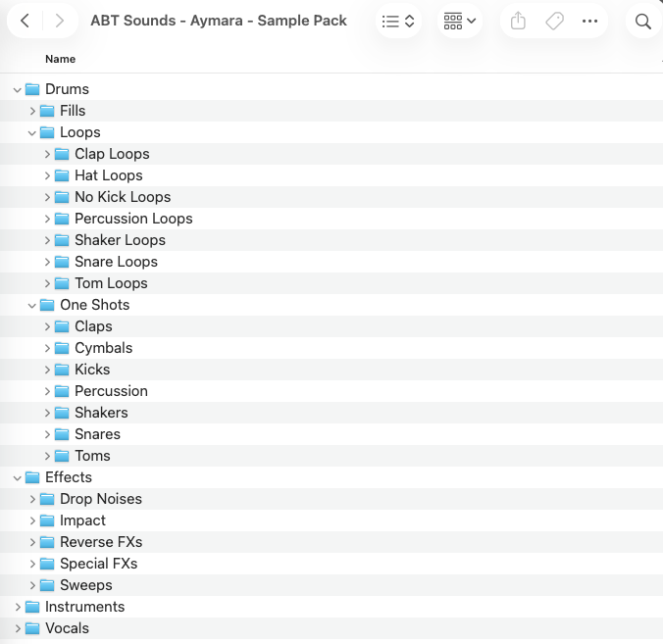The width and height of the screenshot is (663, 644).
Task: Expand the Fills folder
Action: tap(32, 111)
